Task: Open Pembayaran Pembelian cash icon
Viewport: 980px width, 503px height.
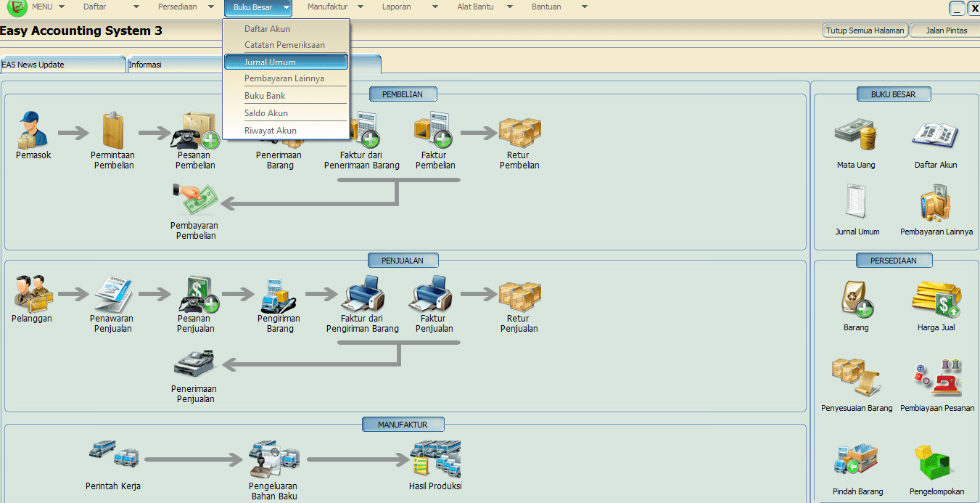Action: coord(195,200)
